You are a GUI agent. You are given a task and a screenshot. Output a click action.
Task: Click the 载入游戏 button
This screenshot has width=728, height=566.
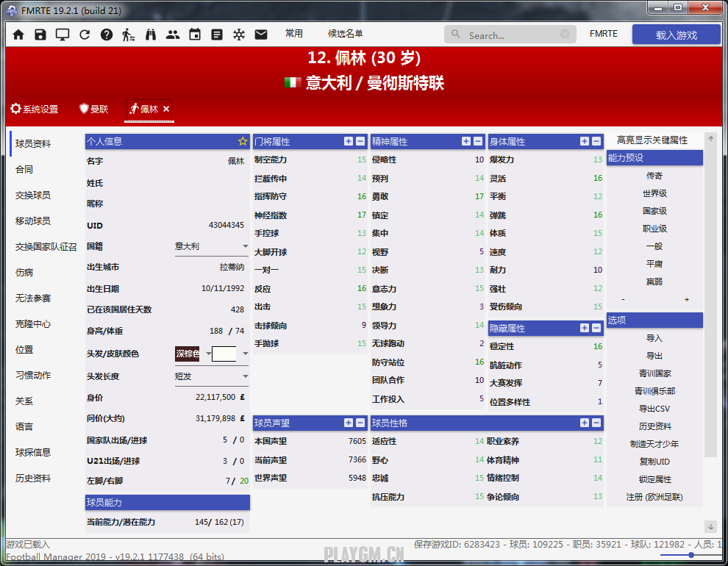(x=676, y=35)
